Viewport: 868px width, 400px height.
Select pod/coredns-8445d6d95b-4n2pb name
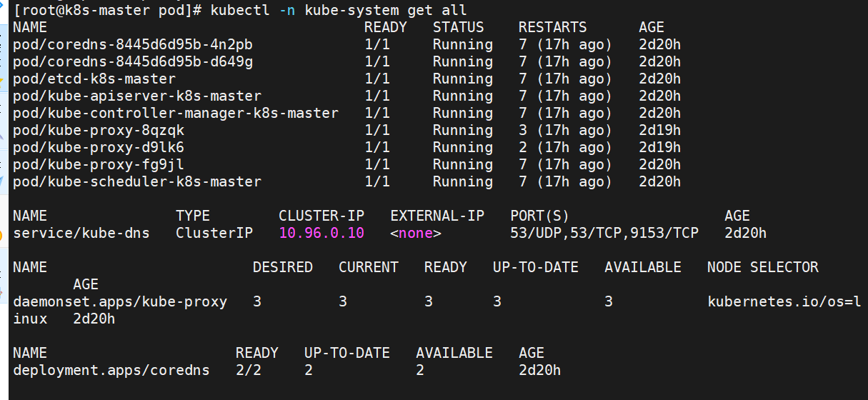pyautogui.click(x=133, y=44)
